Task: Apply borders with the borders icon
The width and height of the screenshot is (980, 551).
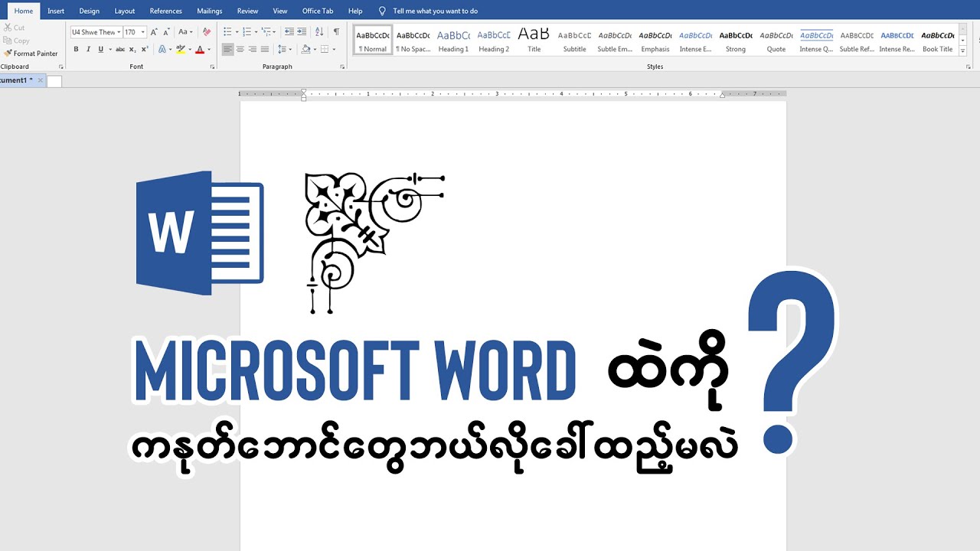Action: point(325,49)
